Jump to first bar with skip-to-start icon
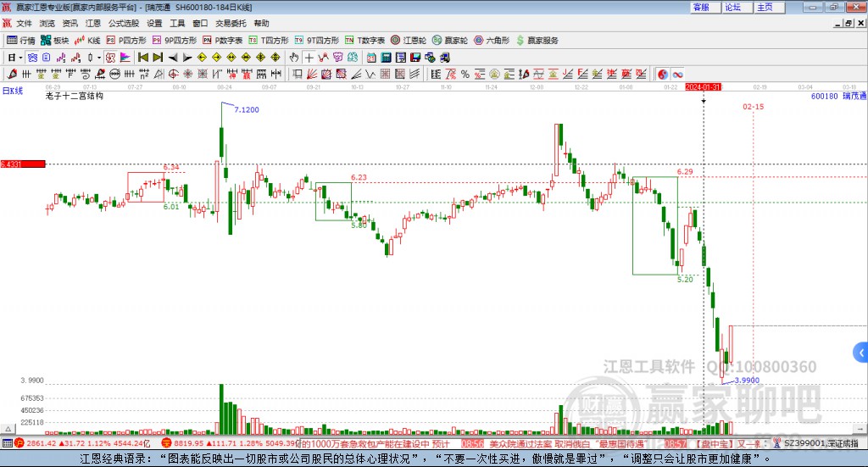 [142, 58]
